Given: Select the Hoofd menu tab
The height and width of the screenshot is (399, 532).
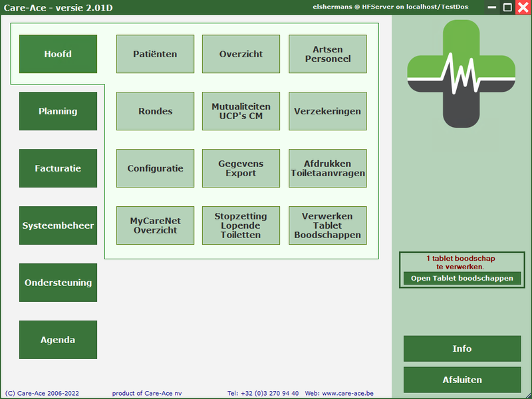Looking at the screenshot, I should coord(58,54).
